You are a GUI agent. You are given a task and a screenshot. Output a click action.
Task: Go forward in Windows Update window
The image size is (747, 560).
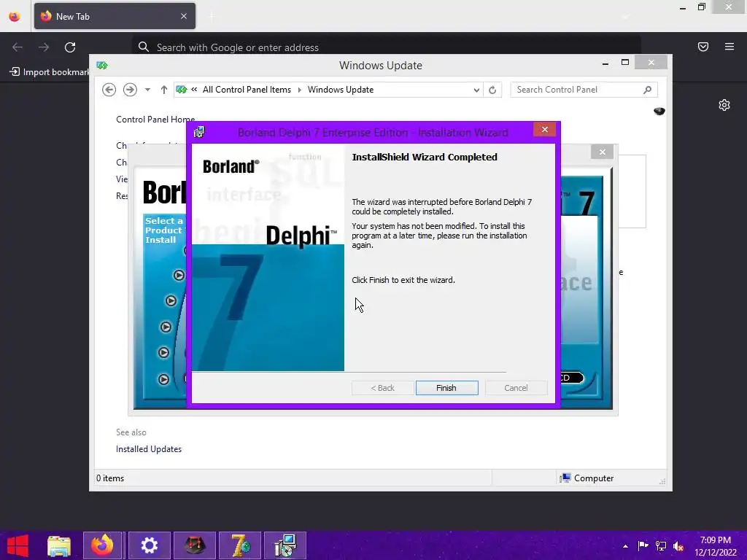click(x=130, y=90)
